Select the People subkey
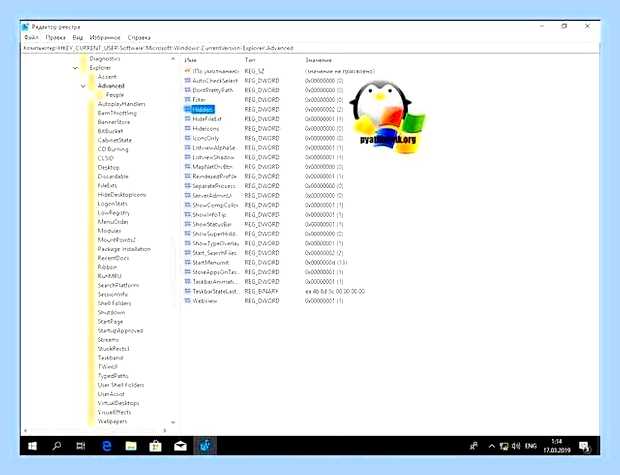The width and height of the screenshot is (620, 475). (x=115, y=95)
